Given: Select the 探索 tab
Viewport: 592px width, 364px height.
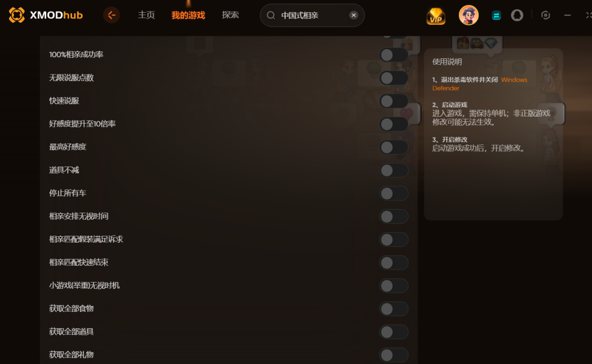Looking at the screenshot, I should [230, 15].
